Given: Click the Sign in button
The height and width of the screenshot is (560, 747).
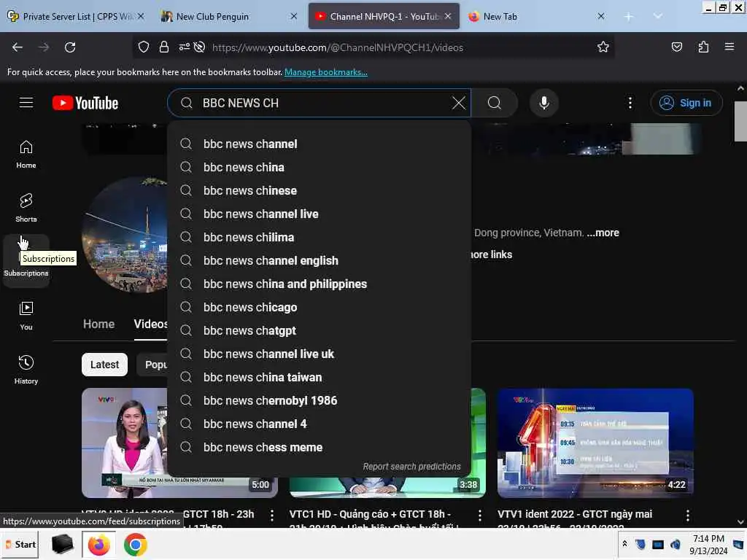Looking at the screenshot, I should 686,103.
